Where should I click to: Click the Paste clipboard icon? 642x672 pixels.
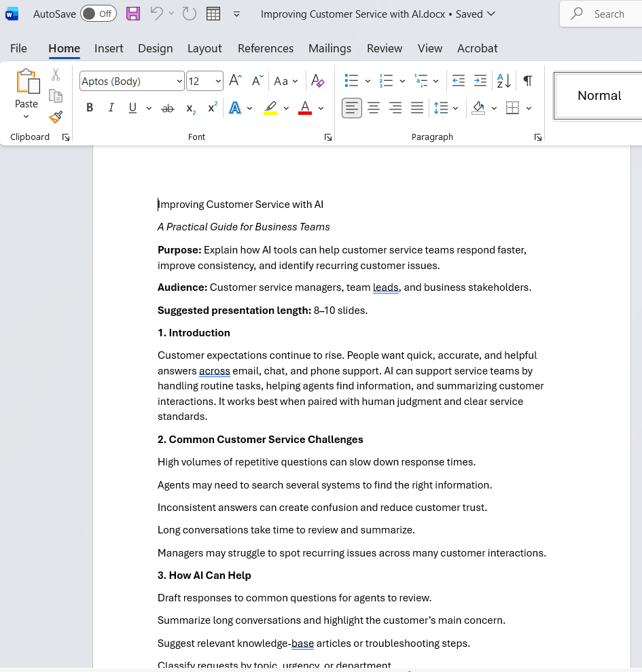[x=27, y=82]
